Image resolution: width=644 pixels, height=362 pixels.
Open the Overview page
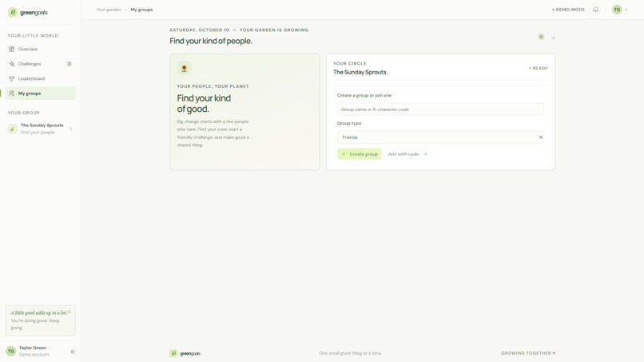40,49
